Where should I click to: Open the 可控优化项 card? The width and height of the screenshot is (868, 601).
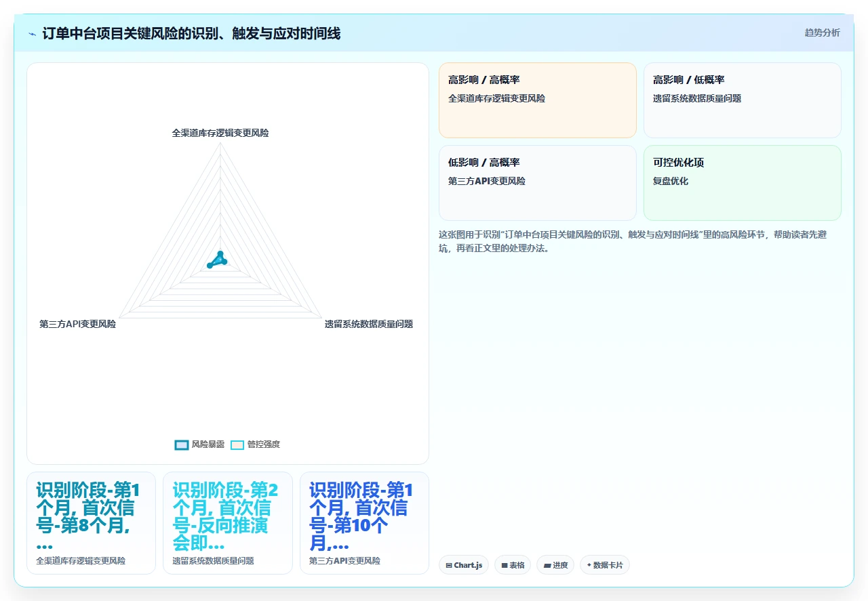[x=743, y=183]
